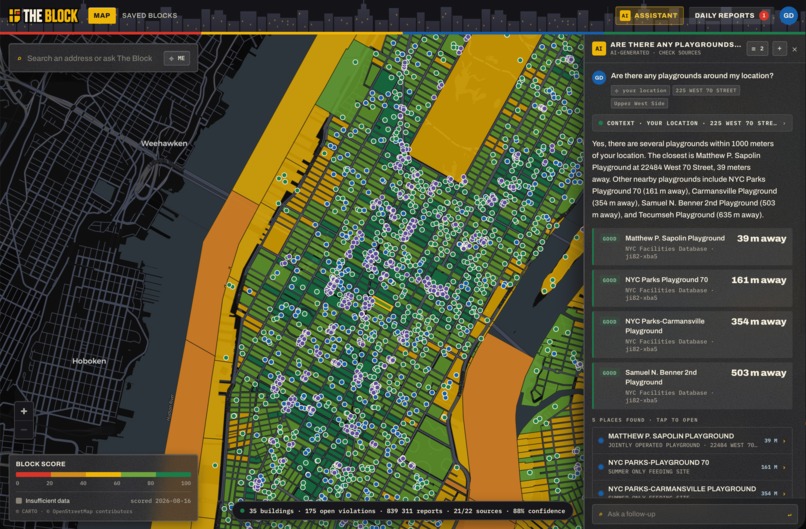
Task: Open NYC Parks Playground 70 result card
Action: (692, 288)
